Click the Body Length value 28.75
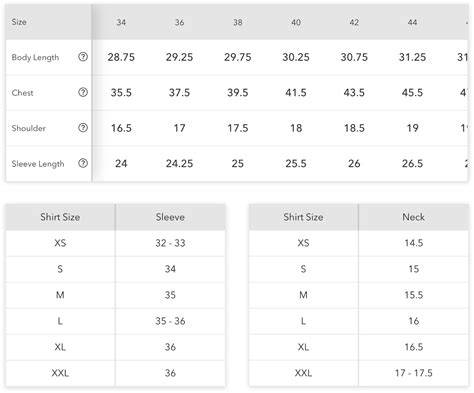Screen dimensions: 474x393 coord(121,57)
